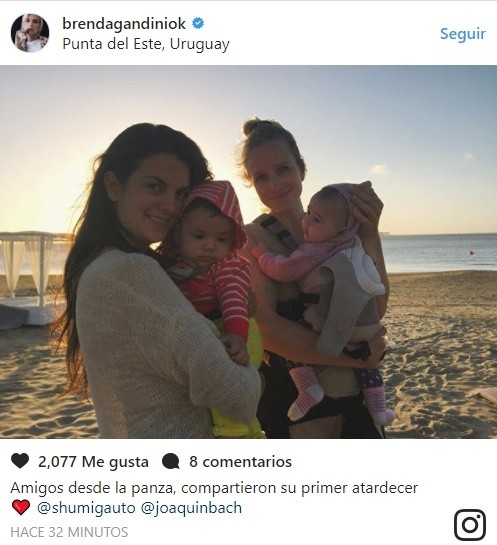Open the brendagandiniok profile picture

pyautogui.click(x=30, y=33)
